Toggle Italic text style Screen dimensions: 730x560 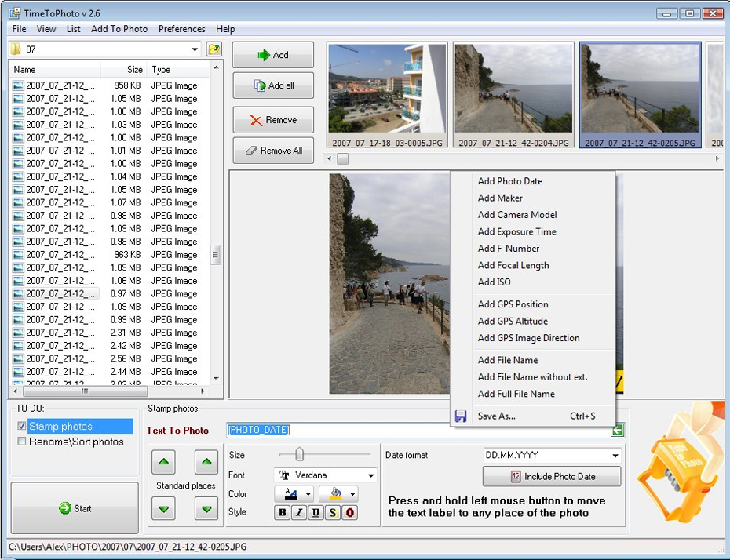(x=299, y=513)
